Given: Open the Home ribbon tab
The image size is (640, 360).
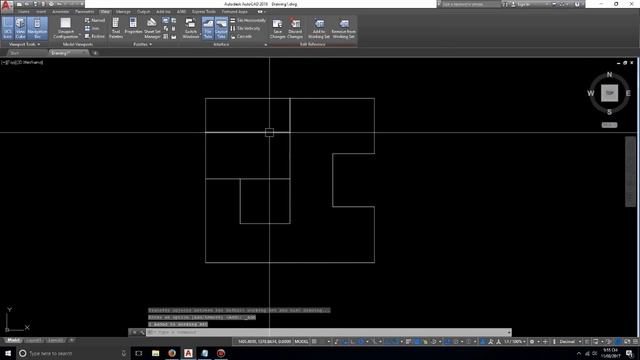Looking at the screenshot, I should pos(23,12).
